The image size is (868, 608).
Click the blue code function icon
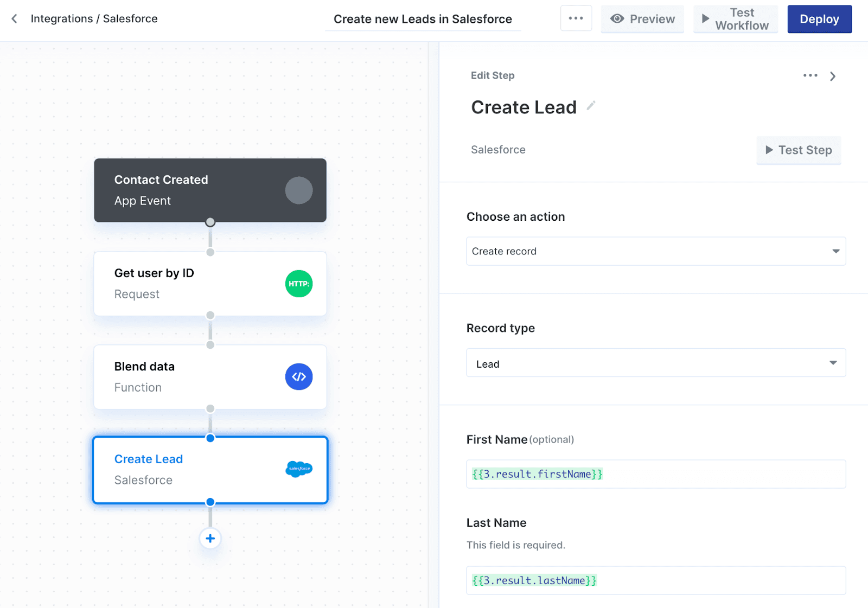(x=299, y=377)
